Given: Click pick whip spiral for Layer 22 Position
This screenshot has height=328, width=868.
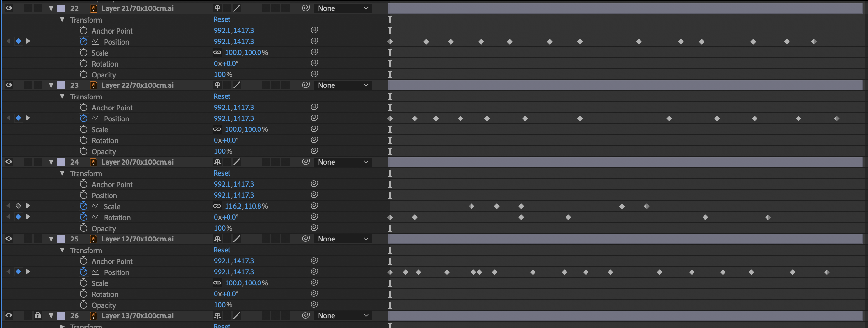Looking at the screenshot, I should pyautogui.click(x=314, y=118).
